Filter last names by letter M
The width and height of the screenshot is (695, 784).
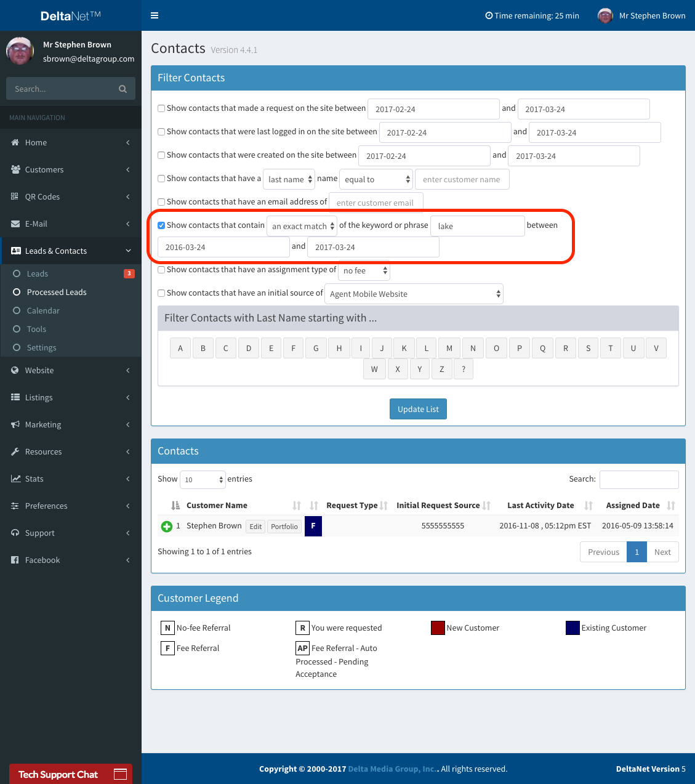[x=449, y=348]
